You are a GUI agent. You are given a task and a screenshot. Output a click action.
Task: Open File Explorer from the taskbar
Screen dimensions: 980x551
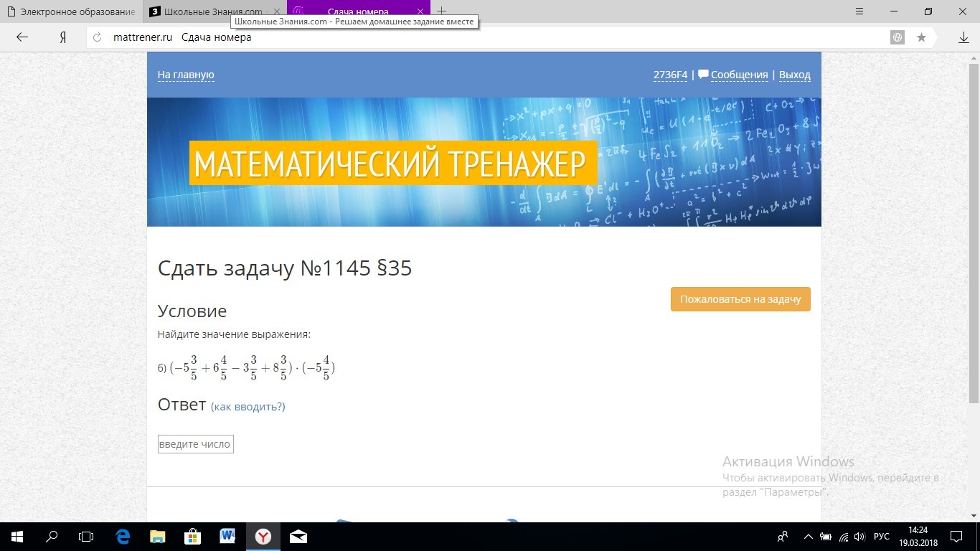pos(158,537)
